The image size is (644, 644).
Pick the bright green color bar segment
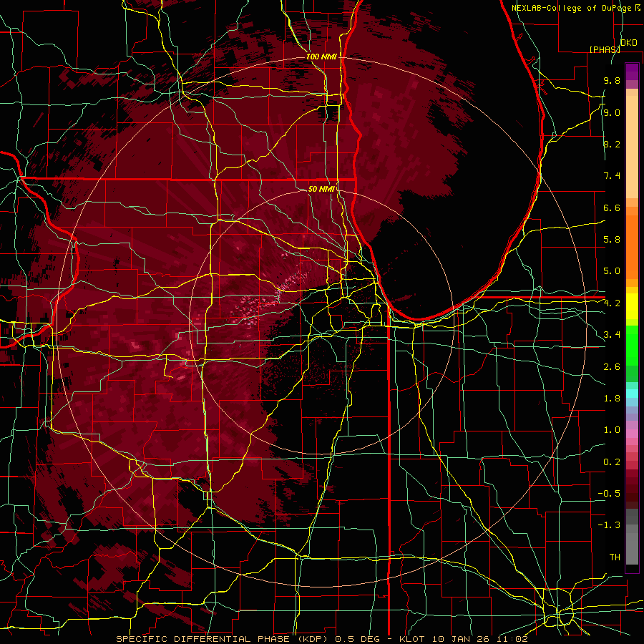click(x=632, y=346)
